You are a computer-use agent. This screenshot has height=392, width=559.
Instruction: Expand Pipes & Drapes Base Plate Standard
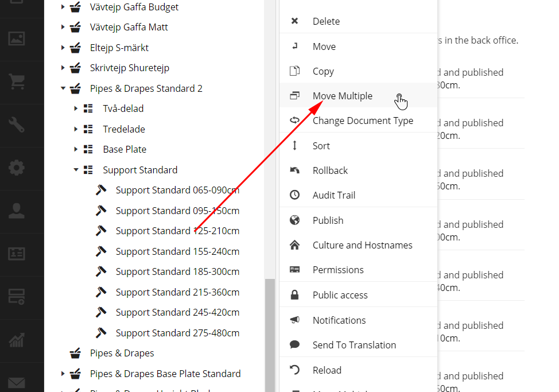[63, 374]
